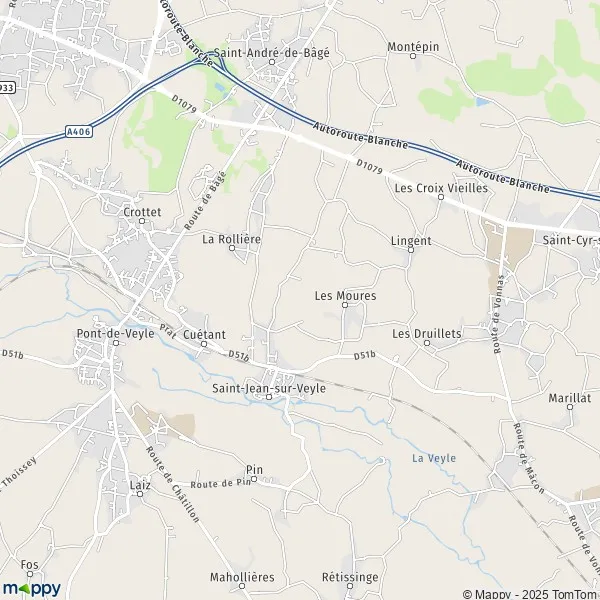Click the Saint-André-de-Bâgé marker

pos(272,62)
